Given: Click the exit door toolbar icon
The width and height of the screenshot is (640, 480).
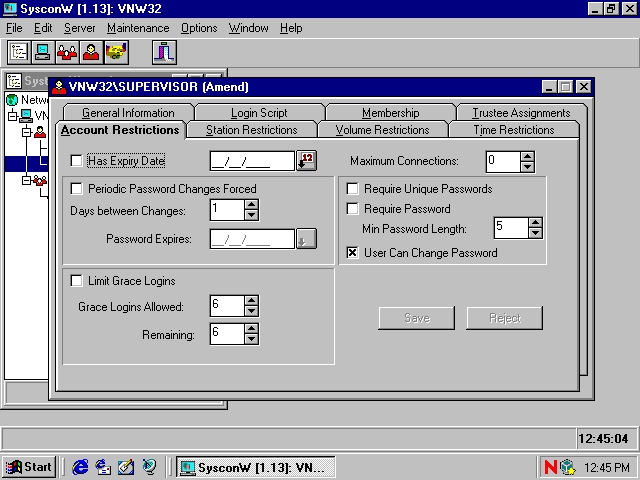Looking at the screenshot, I should [164, 52].
